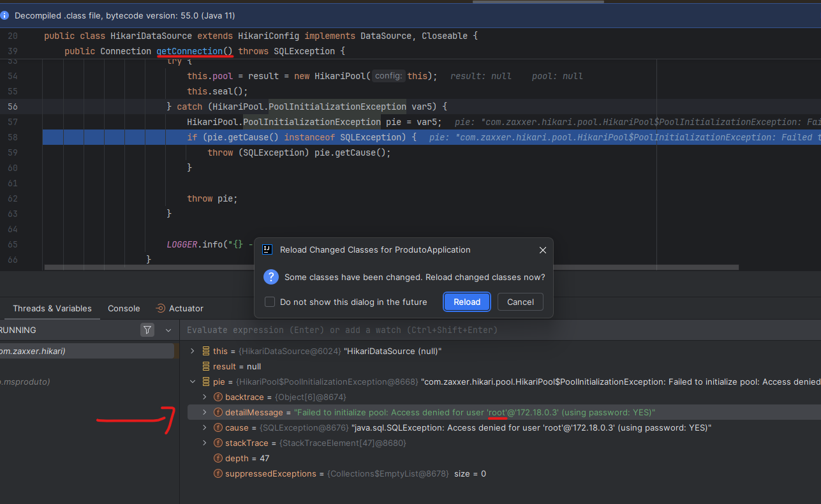
Task: Click 'this.seal();' on line 55
Action: tap(218, 91)
